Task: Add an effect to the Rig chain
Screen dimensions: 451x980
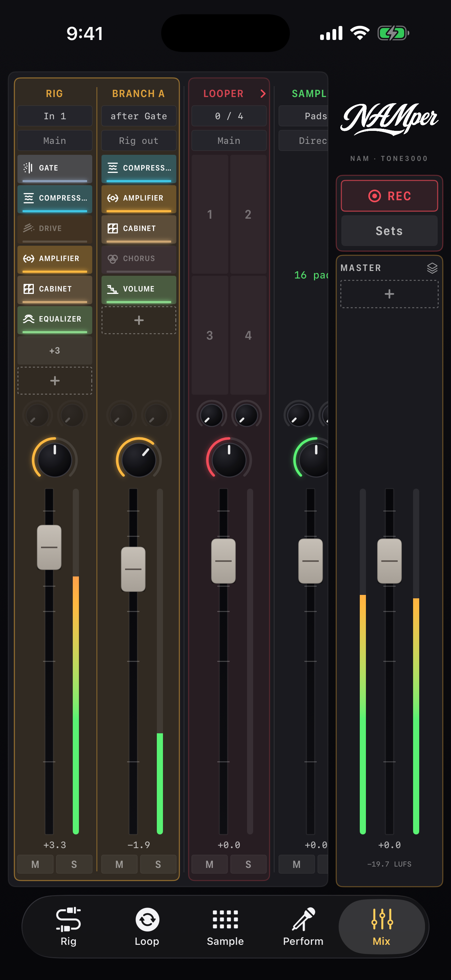Action: click(55, 381)
